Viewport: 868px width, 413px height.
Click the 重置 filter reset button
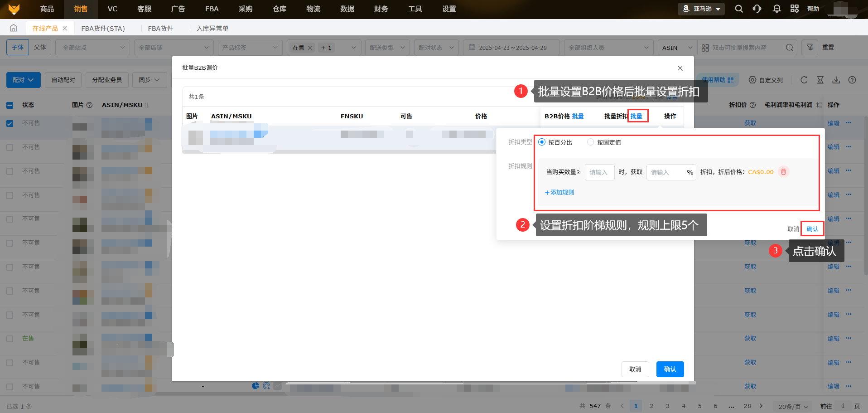(x=828, y=47)
